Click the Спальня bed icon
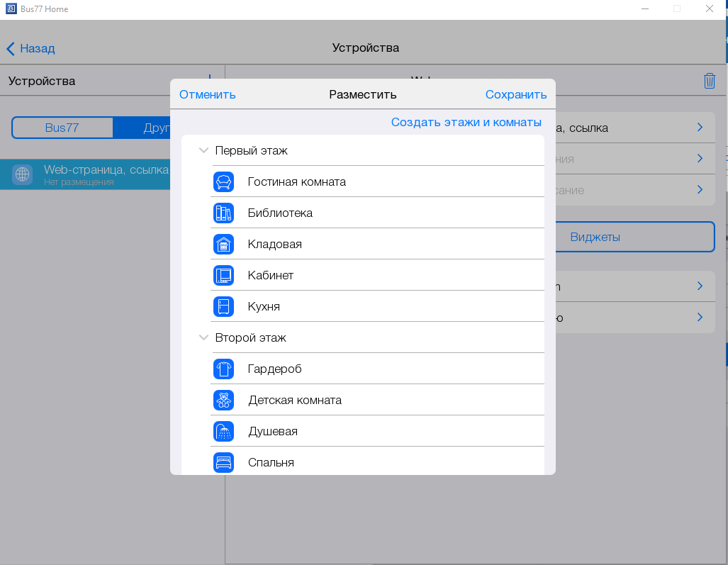728x565 pixels. click(223, 463)
